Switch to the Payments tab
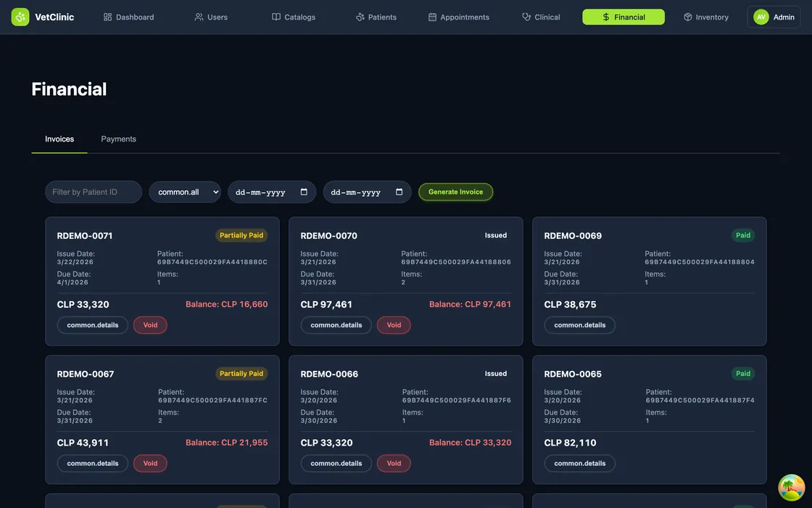 (x=118, y=139)
